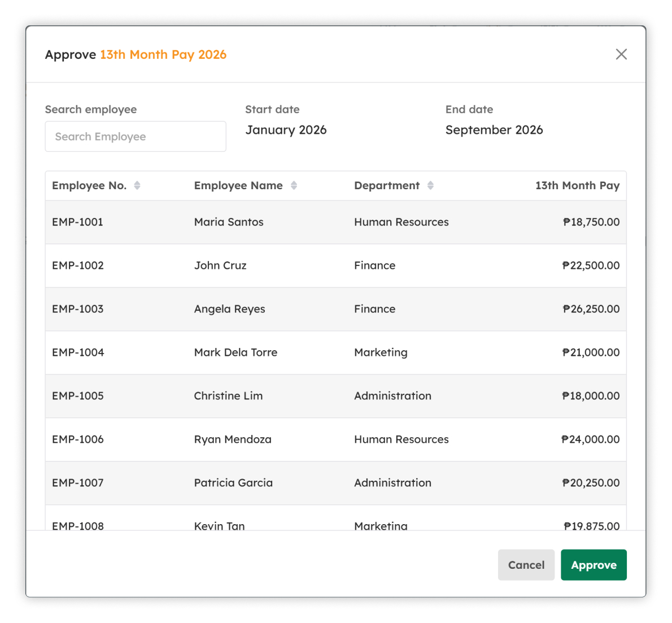
Task: Select Mark Dela Torre's Marketing department cell
Action: pyautogui.click(x=381, y=353)
